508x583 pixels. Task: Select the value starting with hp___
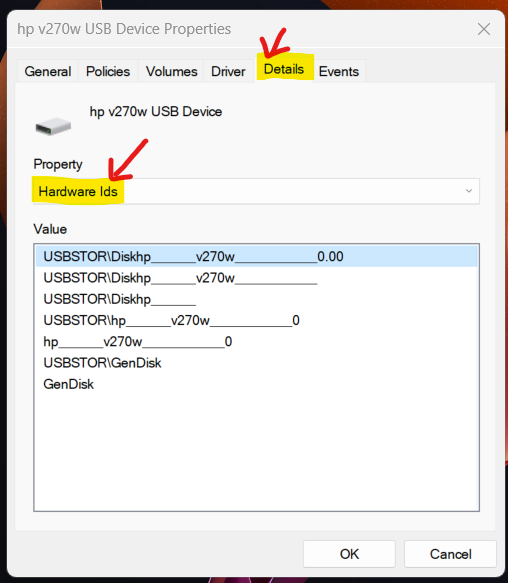coord(257,341)
